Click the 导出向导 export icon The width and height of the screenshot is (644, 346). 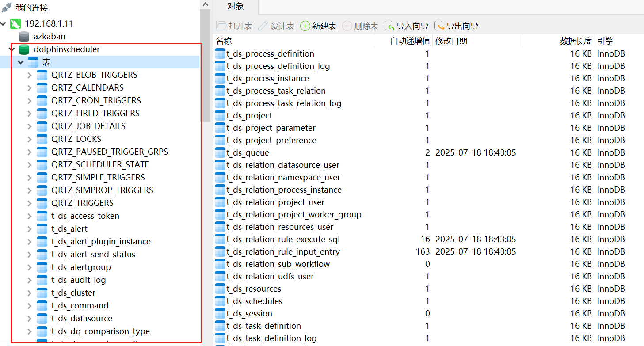pyautogui.click(x=439, y=26)
